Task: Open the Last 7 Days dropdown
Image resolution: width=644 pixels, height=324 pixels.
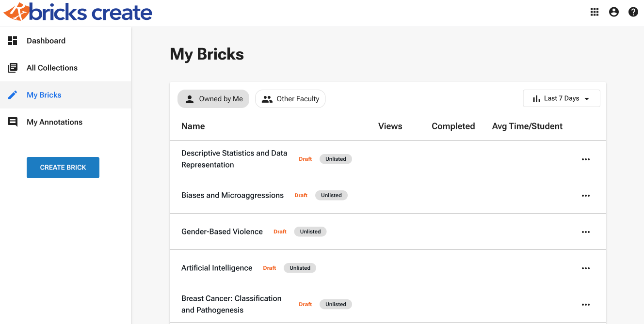Action: pyautogui.click(x=561, y=98)
